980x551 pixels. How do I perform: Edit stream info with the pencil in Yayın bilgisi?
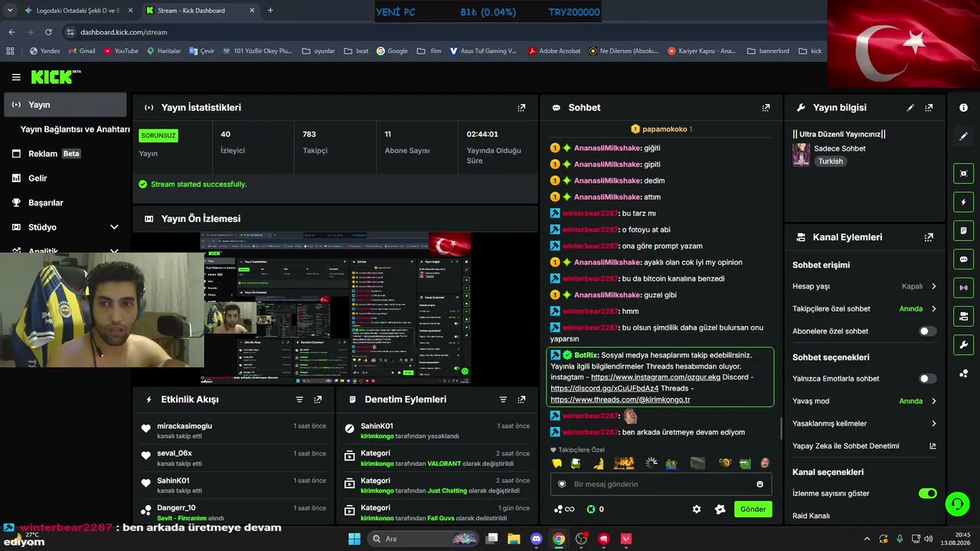click(x=910, y=108)
